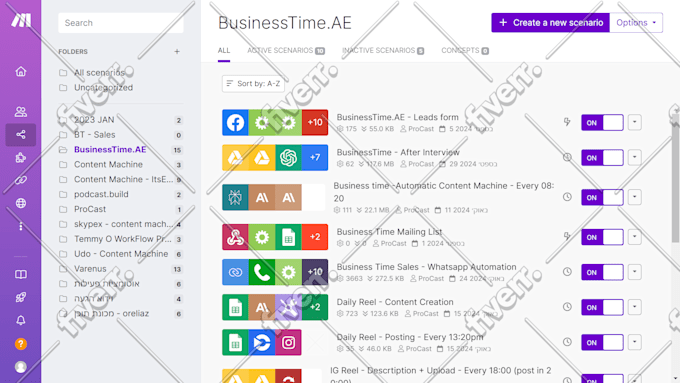Open Sort by: A-Z dropdown
The height and width of the screenshot is (383, 680).
[253, 84]
